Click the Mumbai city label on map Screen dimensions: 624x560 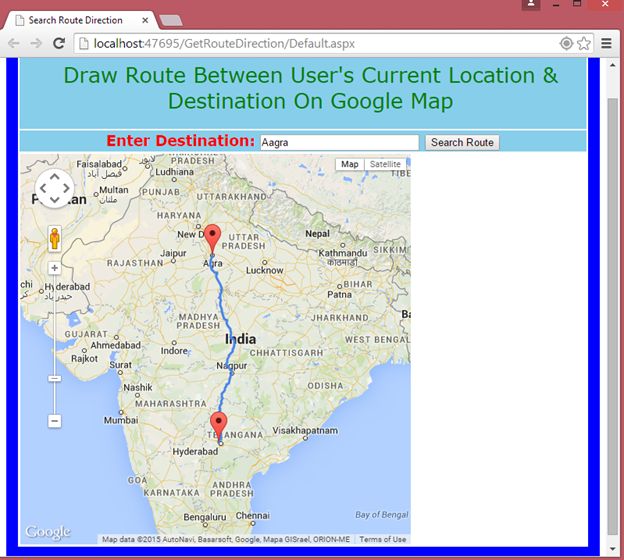pos(121,420)
